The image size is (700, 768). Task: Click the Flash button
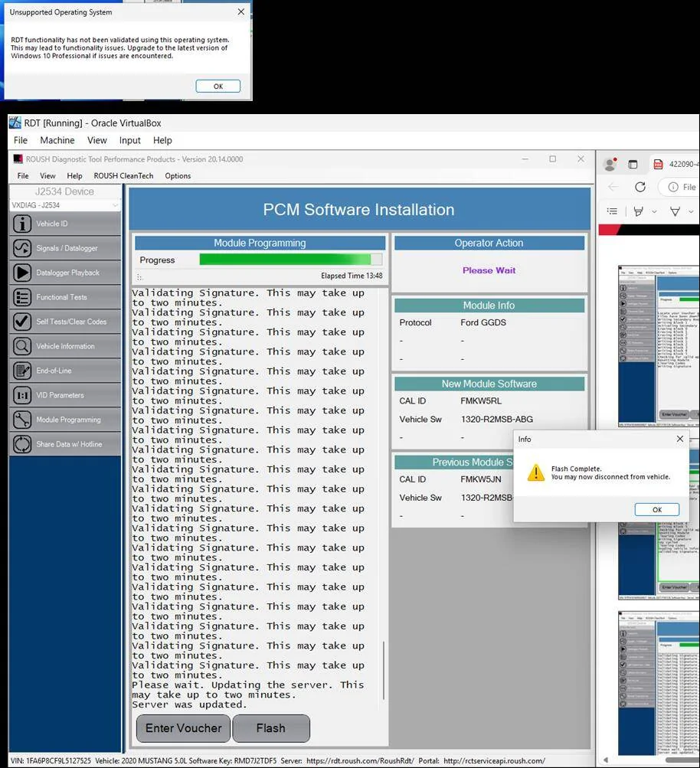click(x=271, y=728)
